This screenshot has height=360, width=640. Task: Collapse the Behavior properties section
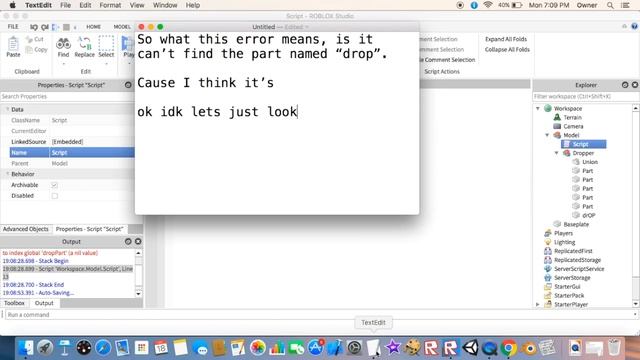(x=7, y=174)
